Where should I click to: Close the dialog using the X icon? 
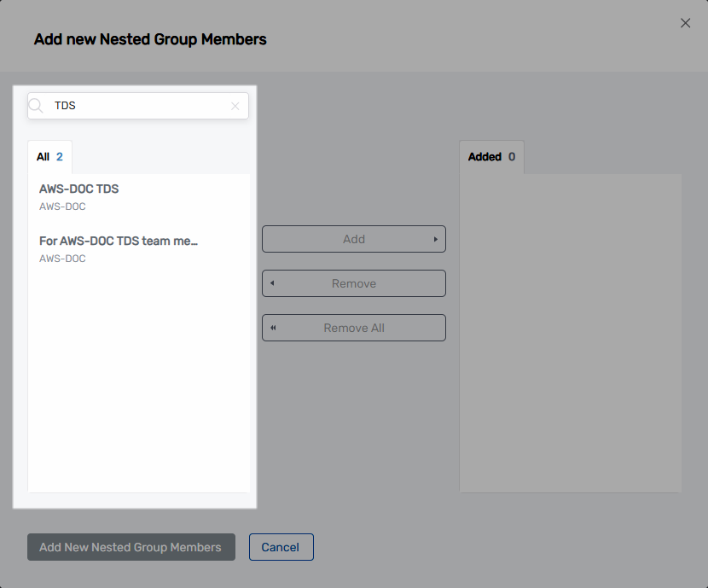(685, 23)
